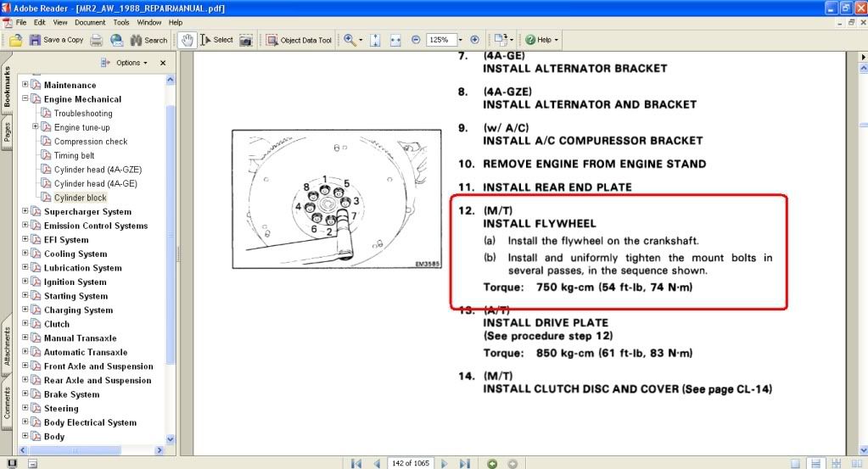Expand the EFI System bookmark

pos(25,239)
